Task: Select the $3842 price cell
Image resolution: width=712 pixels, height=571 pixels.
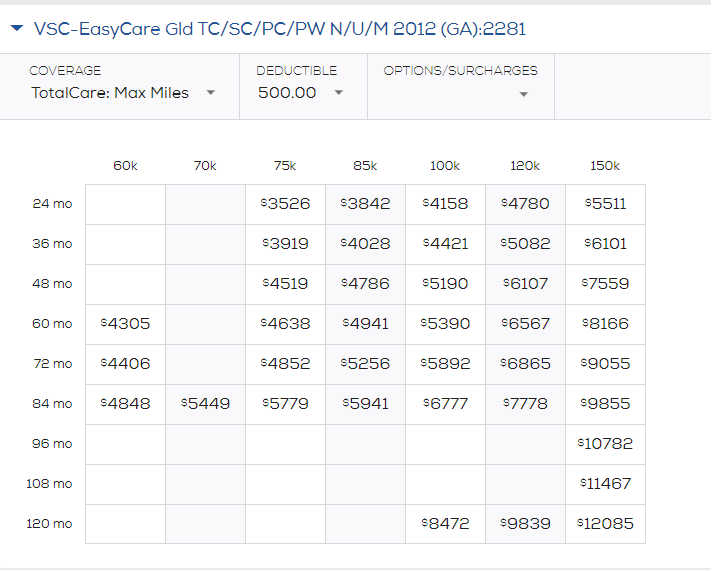Action: tap(365, 204)
